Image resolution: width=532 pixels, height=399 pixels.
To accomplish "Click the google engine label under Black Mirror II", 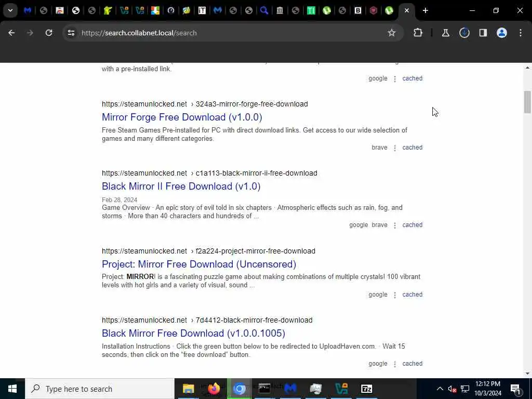I will coord(358,225).
